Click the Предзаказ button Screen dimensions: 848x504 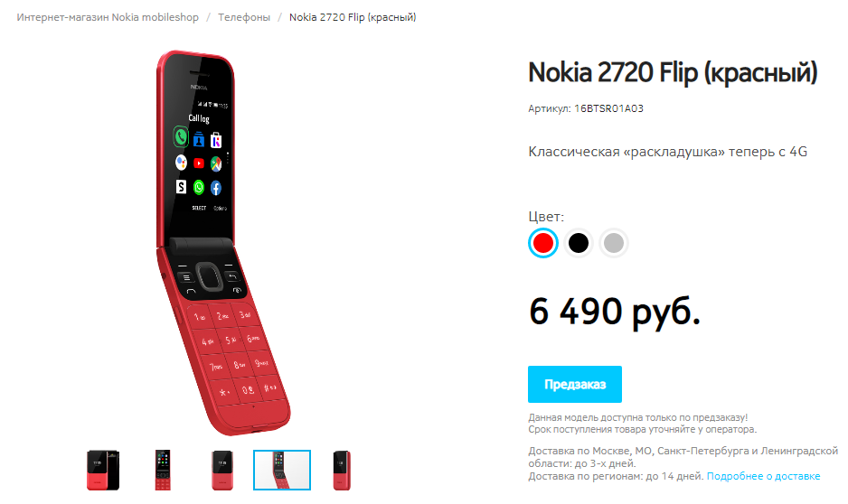point(575,384)
